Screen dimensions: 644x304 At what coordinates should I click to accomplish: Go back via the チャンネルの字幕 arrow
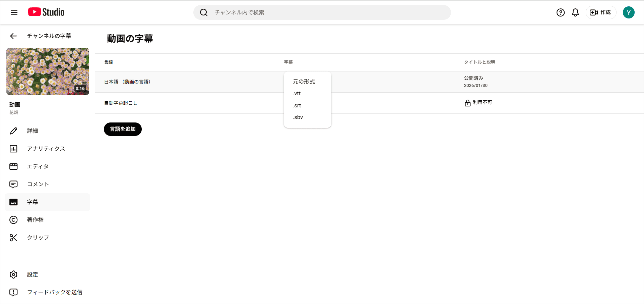pyautogui.click(x=13, y=36)
